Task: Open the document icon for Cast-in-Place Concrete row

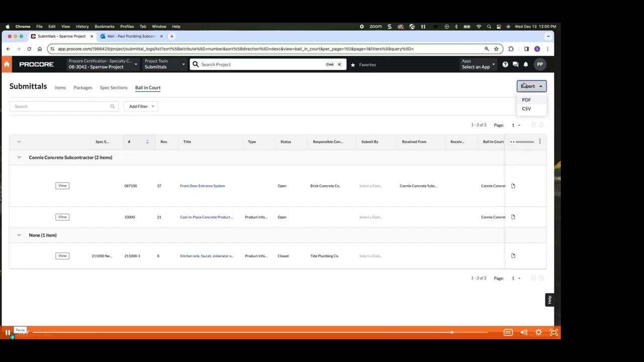Action: coord(513,217)
